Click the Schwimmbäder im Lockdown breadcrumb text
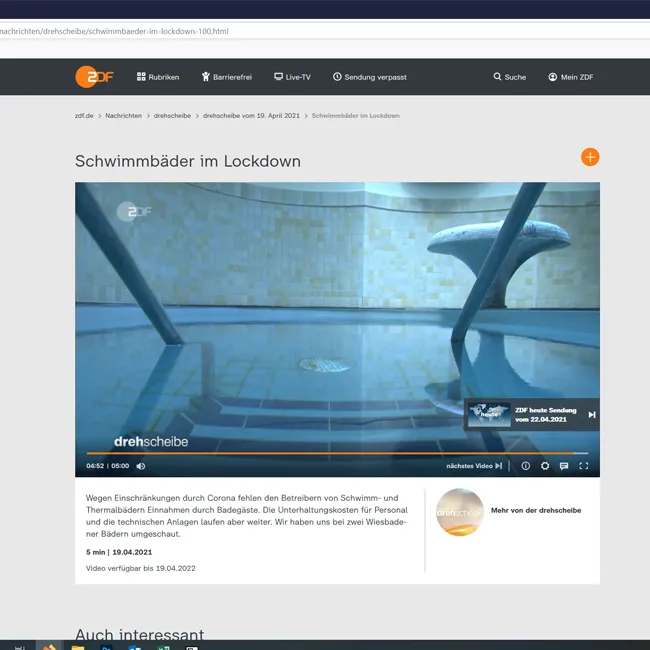This screenshot has width=650, height=650. (x=356, y=116)
